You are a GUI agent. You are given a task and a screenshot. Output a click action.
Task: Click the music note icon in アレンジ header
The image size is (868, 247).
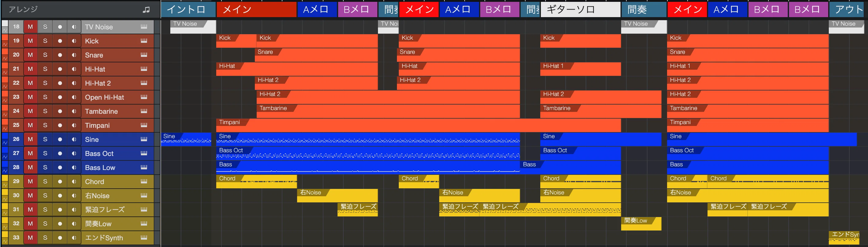[x=146, y=10]
